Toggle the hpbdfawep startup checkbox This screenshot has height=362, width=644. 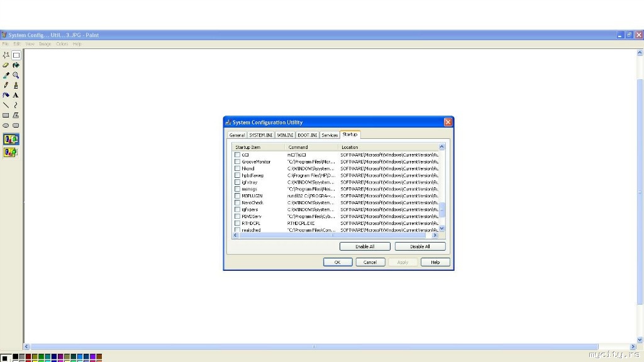237,175
